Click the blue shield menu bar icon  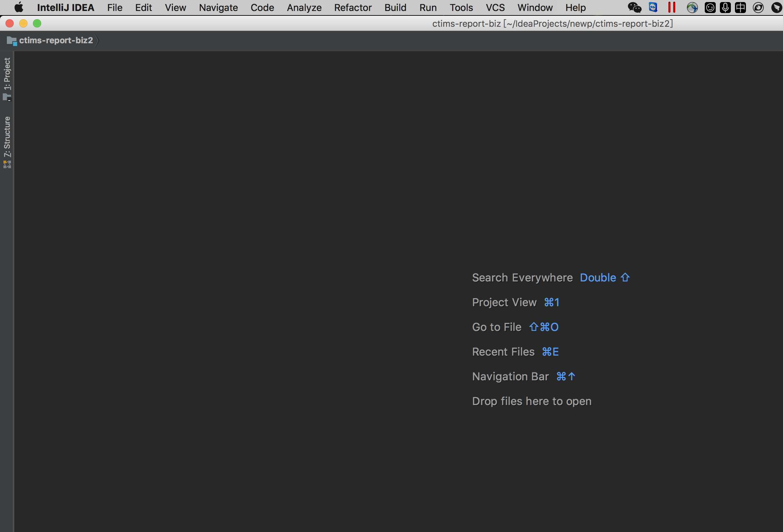(x=653, y=7)
